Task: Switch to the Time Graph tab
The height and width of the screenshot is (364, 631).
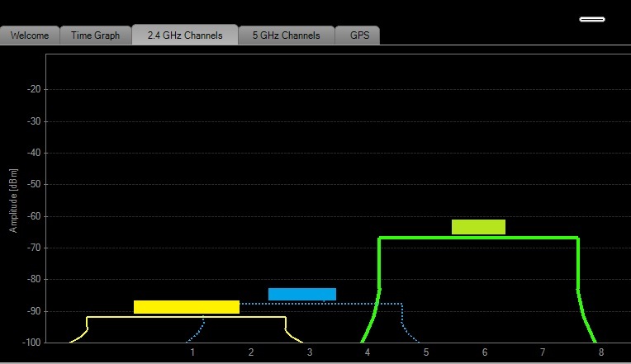Action: tap(95, 35)
